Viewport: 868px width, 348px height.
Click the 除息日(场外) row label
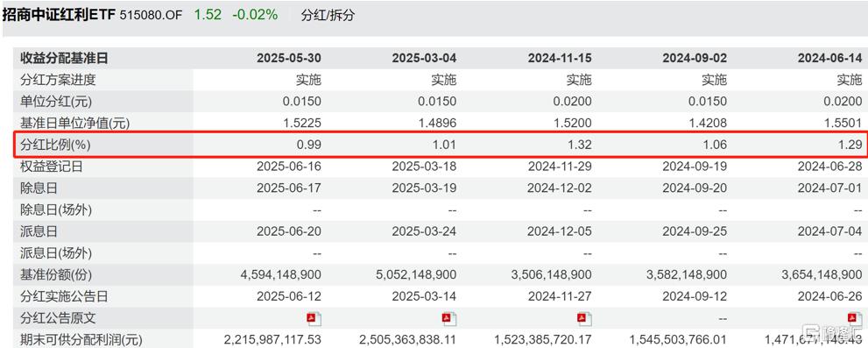56,210
